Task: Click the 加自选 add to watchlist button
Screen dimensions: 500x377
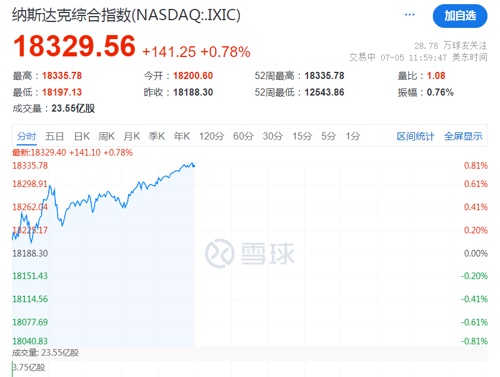Action: (460, 16)
